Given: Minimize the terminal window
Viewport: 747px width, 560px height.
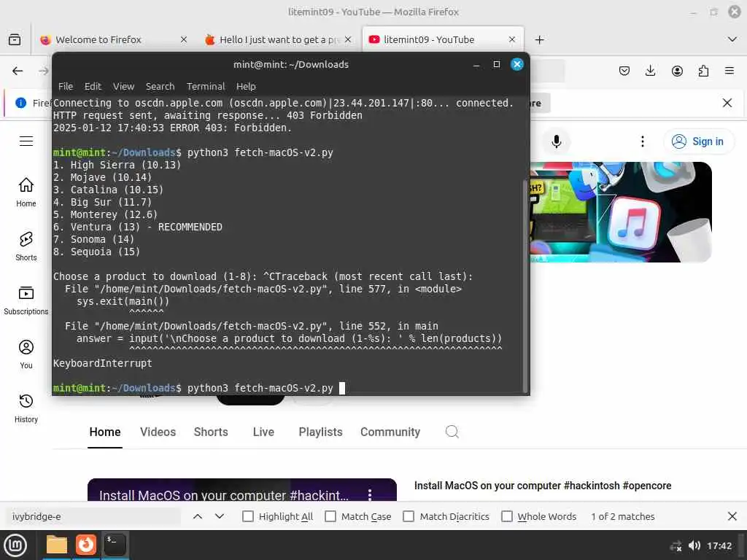Looking at the screenshot, I should (x=476, y=64).
